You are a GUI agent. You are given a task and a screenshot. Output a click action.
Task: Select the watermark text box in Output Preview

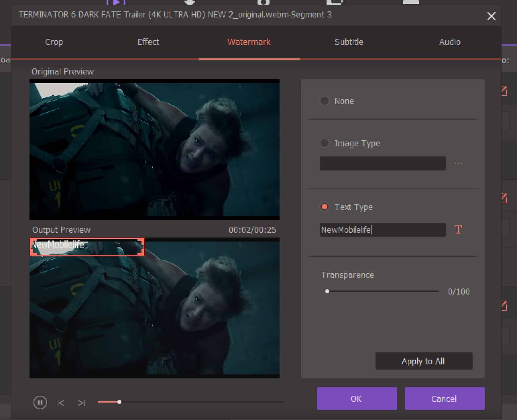[x=87, y=247]
